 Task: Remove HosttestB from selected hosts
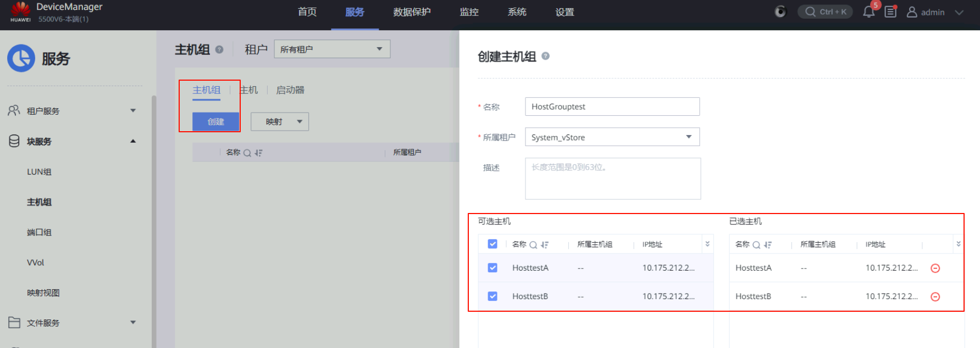[935, 297]
